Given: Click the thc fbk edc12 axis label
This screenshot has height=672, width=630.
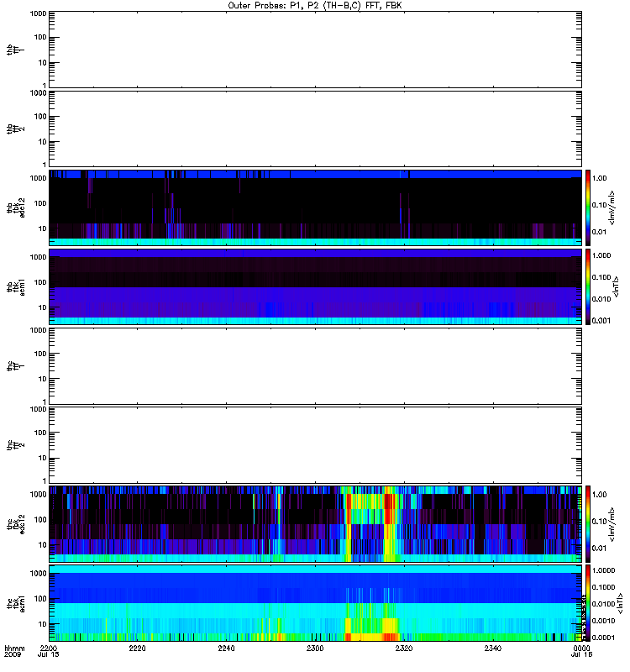Looking at the screenshot, I should tap(15, 523).
